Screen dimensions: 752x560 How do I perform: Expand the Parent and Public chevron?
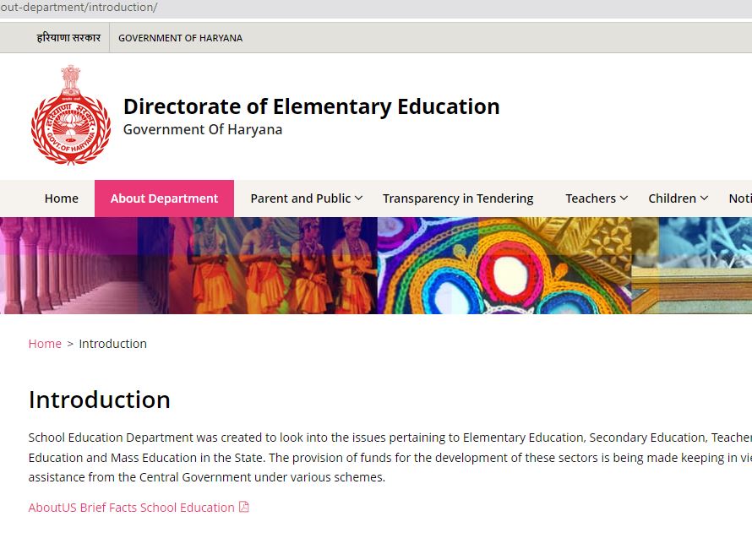tap(359, 198)
